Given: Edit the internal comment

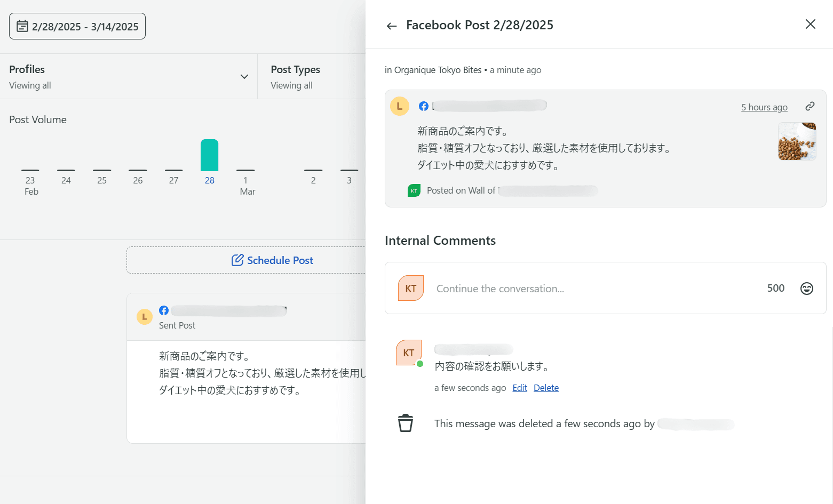Looking at the screenshot, I should tap(519, 388).
